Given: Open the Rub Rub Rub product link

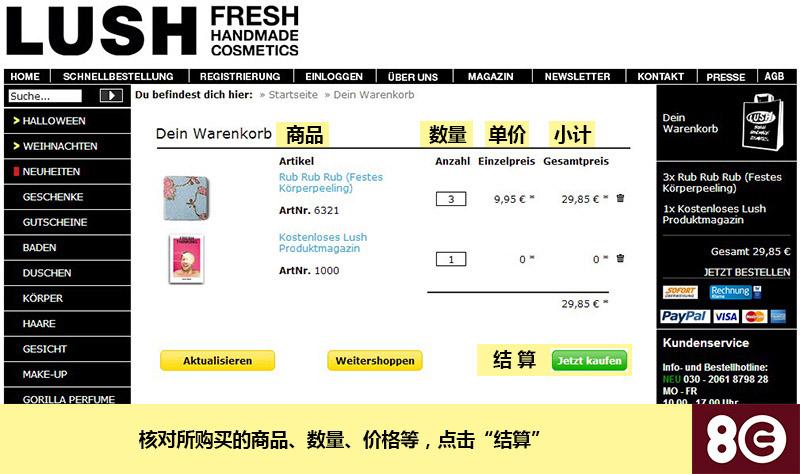Looking at the screenshot, I should point(331,183).
